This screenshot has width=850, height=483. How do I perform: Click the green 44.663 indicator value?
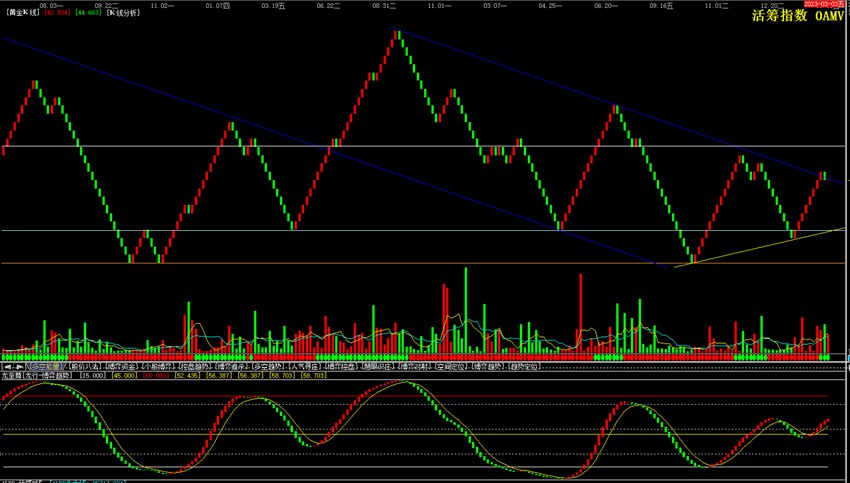87,11
